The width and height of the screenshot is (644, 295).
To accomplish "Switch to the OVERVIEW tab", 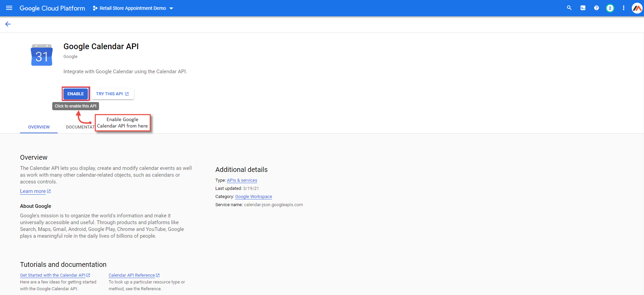I will click(39, 127).
